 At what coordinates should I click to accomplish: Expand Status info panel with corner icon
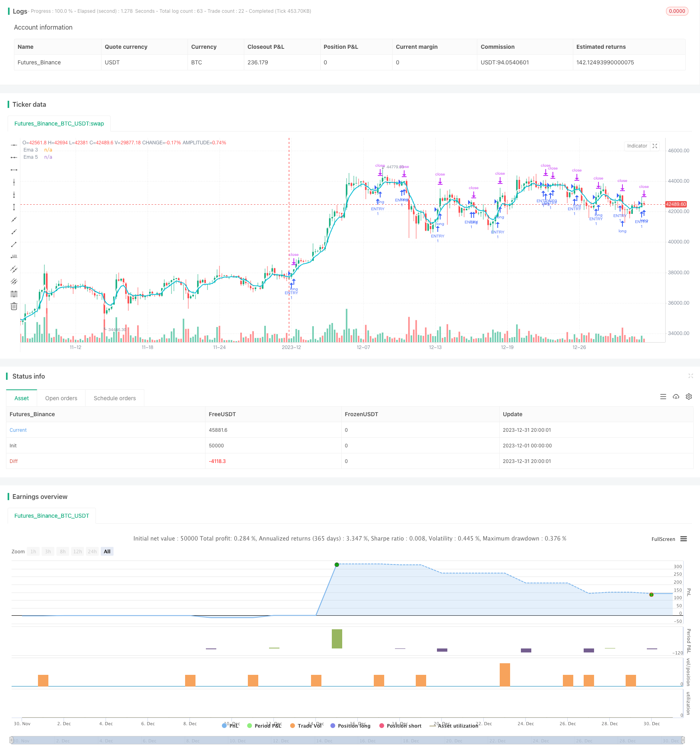[690, 376]
